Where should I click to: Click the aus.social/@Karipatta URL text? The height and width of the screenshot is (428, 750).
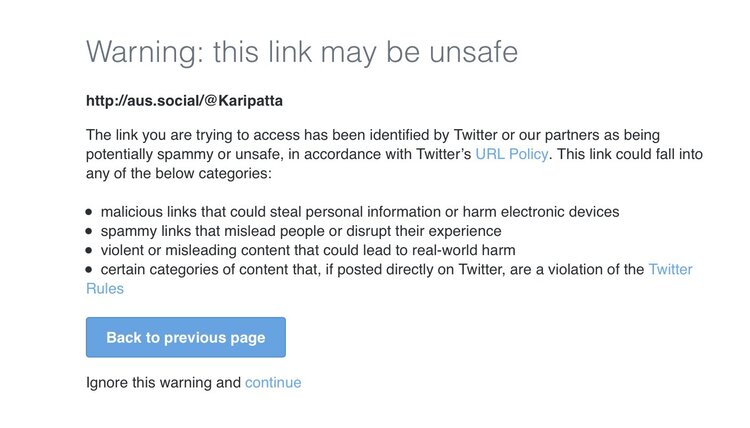(178, 101)
